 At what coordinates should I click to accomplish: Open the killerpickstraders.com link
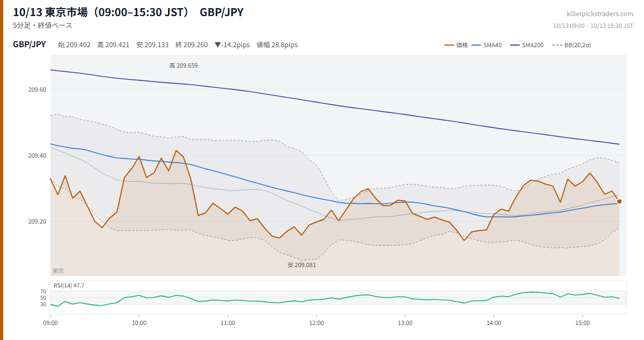600,14
